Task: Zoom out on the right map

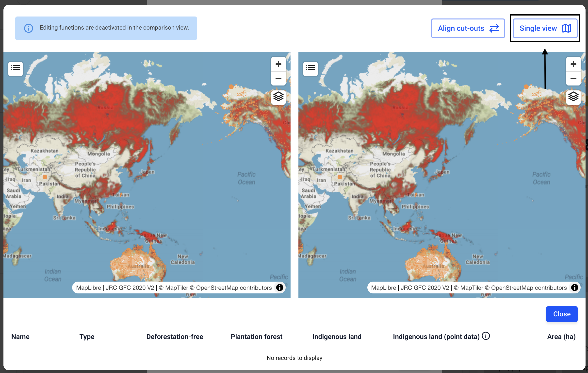Action: pyautogui.click(x=573, y=79)
